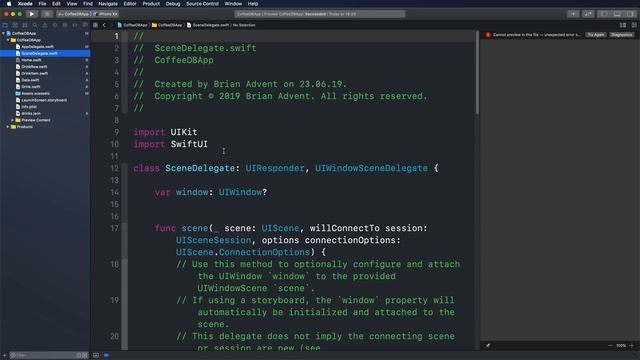Open the Project navigator tab icon
The image size is (640, 360).
[x=5, y=25]
